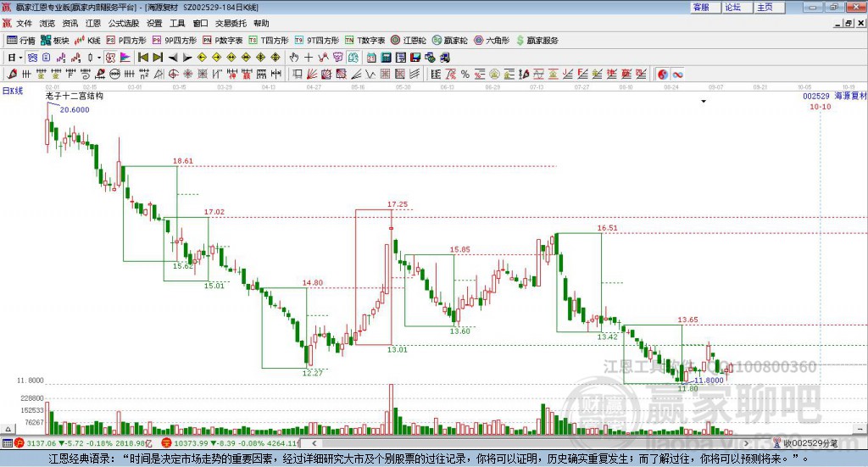Open the 资讯 menu
This screenshot has width=868, height=467.
[70, 23]
